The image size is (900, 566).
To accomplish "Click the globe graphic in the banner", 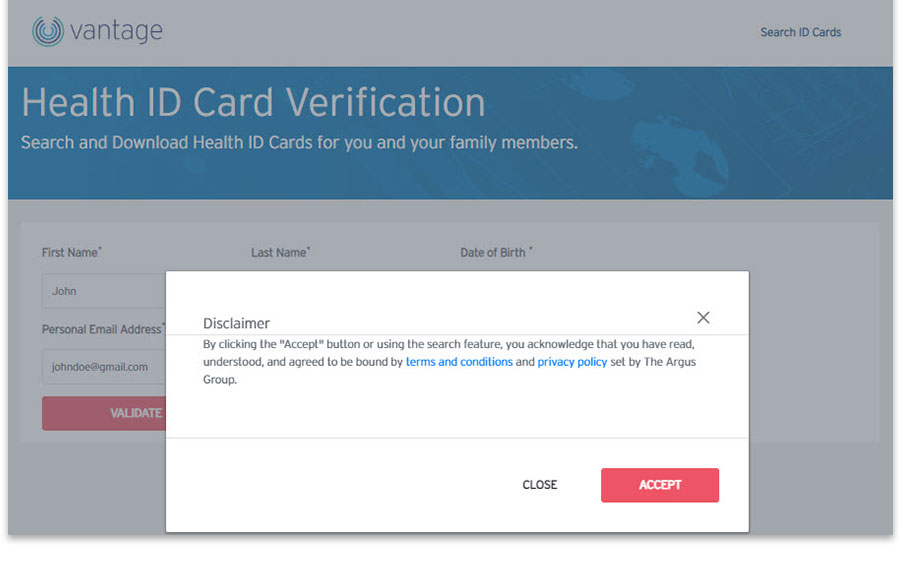I will pos(683,150).
